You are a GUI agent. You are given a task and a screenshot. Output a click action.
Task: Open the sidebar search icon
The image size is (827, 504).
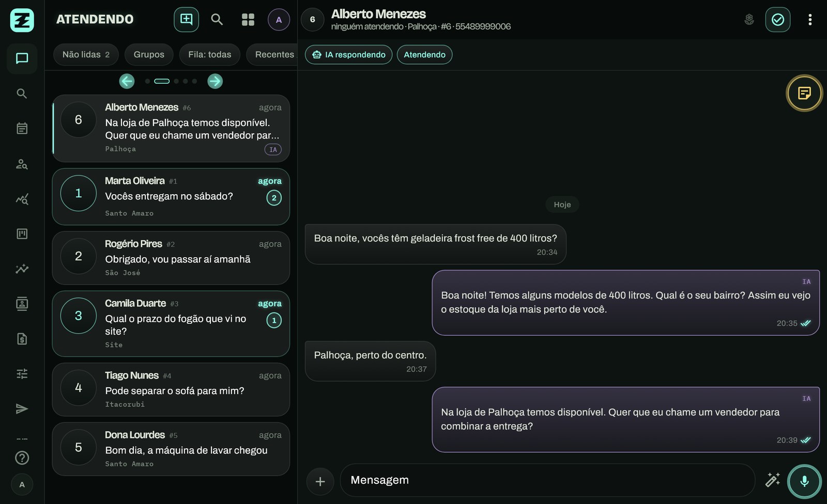[22, 93]
